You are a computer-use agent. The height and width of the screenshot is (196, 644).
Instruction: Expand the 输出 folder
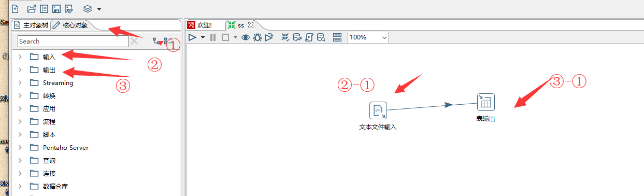coord(20,69)
